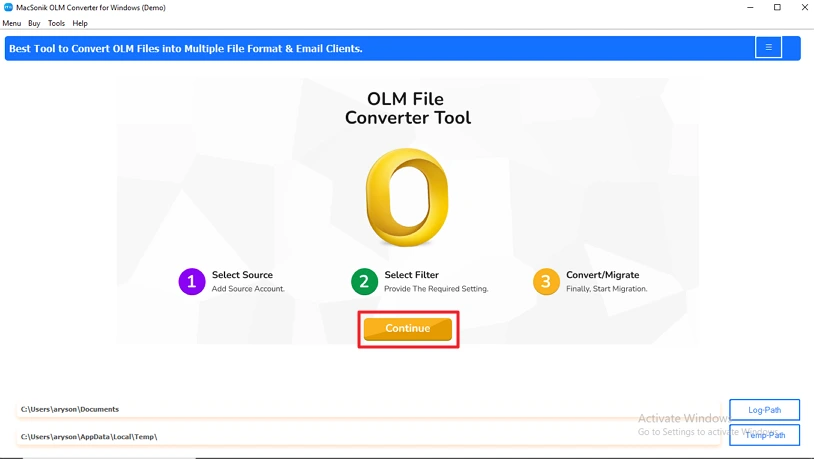Close the MacSonik OLM Converter window
The height and width of the screenshot is (459, 814).
804,7
